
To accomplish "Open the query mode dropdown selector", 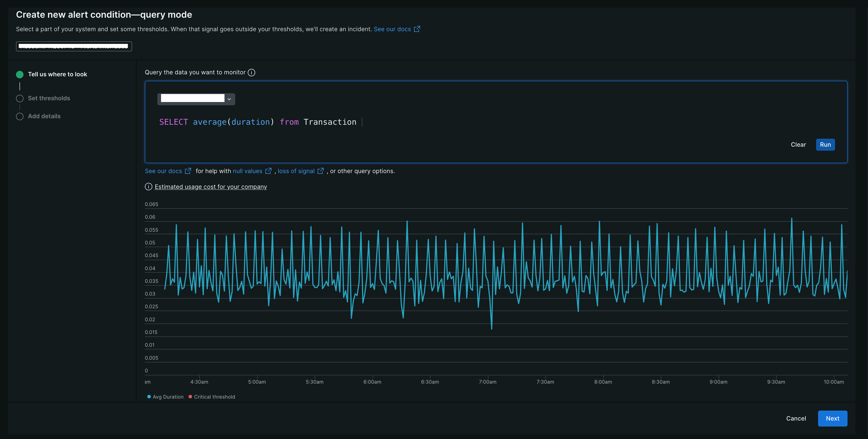I will click(x=196, y=99).
